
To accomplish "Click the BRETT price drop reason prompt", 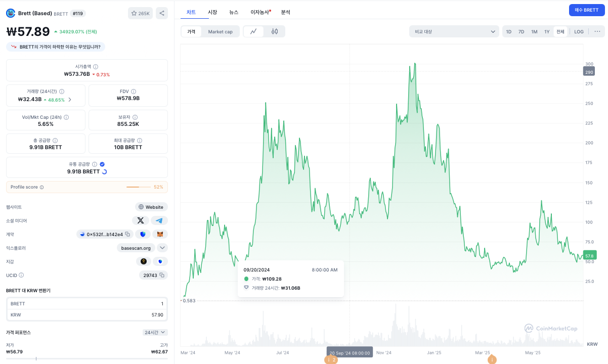I will [x=56, y=47].
